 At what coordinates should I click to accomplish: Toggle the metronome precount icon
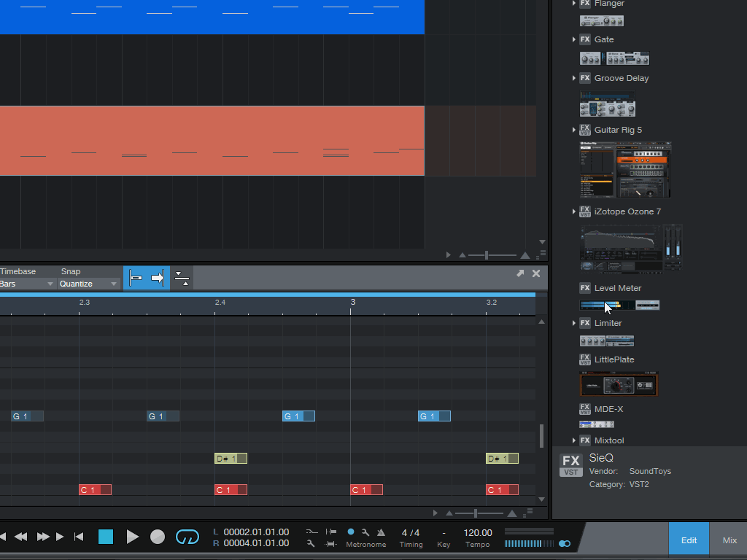point(381,532)
